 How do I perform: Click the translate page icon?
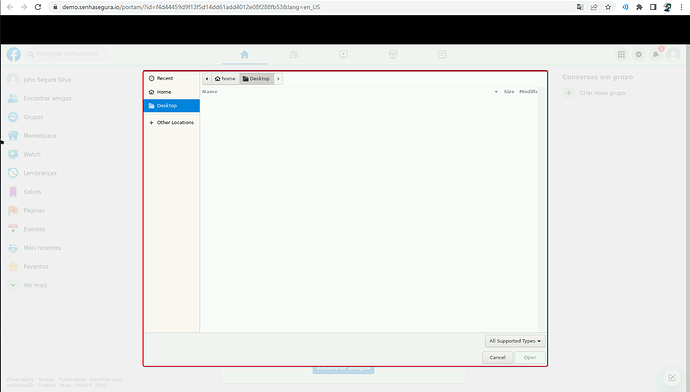point(580,7)
